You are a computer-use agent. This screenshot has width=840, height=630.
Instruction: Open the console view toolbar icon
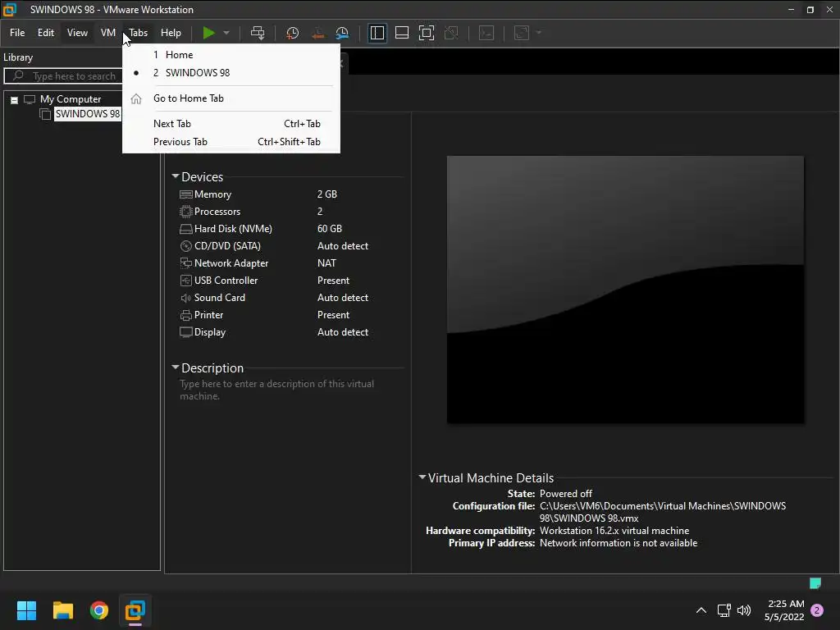486,33
